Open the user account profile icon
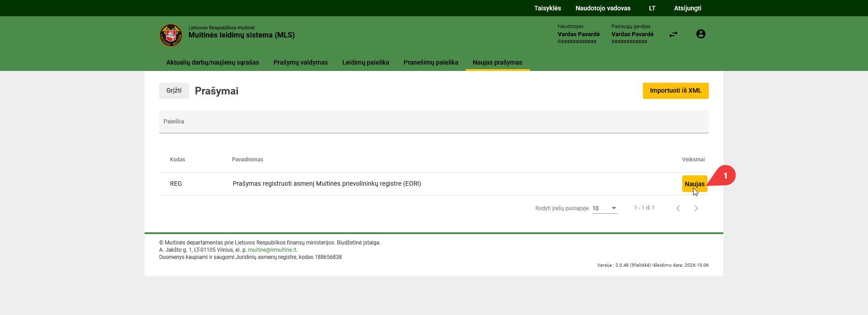Viewport: 868px width, 315px height. click(701, 34)
